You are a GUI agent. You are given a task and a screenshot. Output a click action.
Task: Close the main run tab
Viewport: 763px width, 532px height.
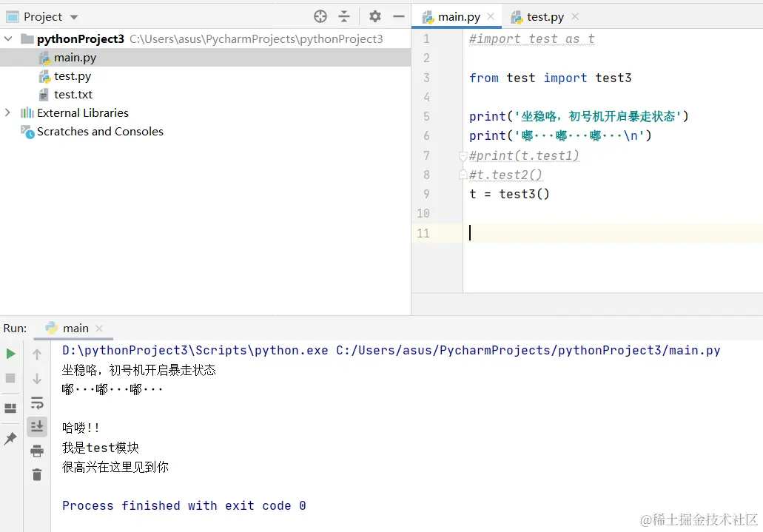point(99,329)
